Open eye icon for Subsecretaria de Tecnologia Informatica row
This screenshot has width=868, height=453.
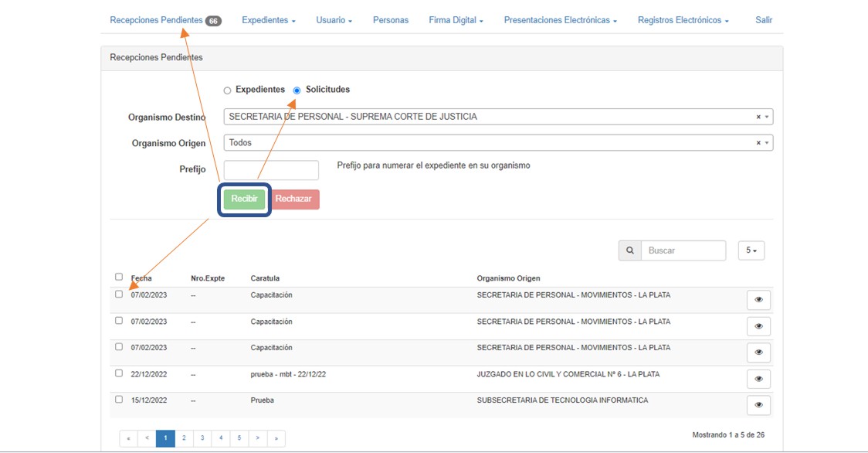pyautogui.click(x=758, y=405)
